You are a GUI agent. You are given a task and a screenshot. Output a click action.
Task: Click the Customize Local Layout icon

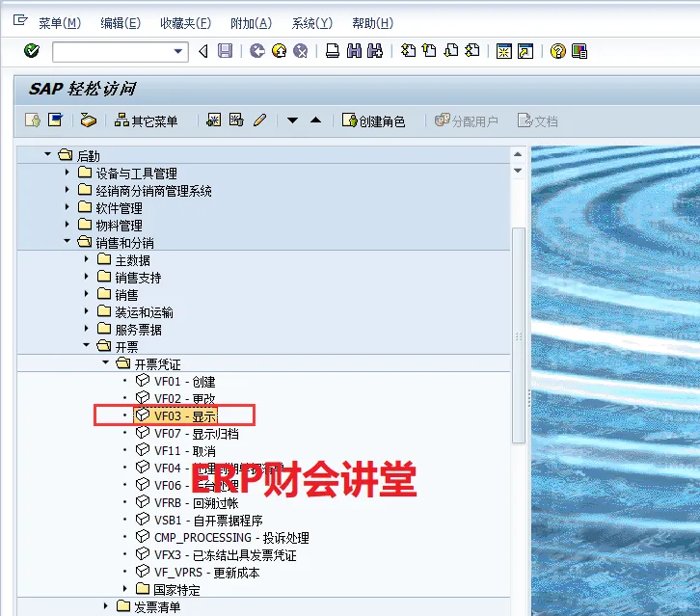[x=579, y=51]
